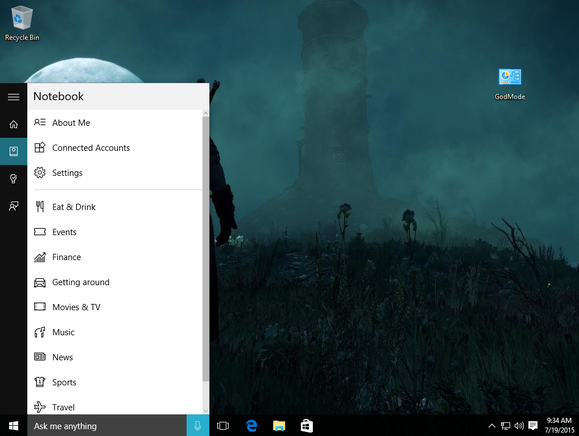579x436 pixels.
Task: Click the Music headphones icon
Action: 40,332
